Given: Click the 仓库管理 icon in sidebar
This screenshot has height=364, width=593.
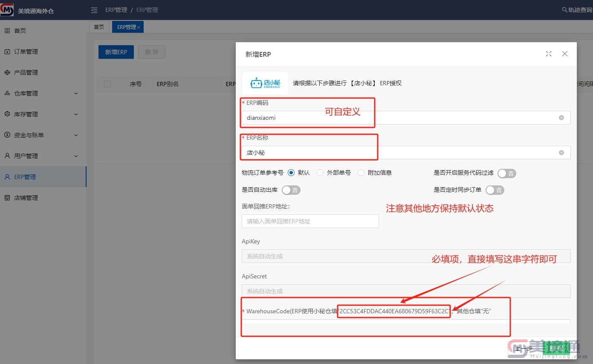Looking at the screenshot, I should (7, 93).
